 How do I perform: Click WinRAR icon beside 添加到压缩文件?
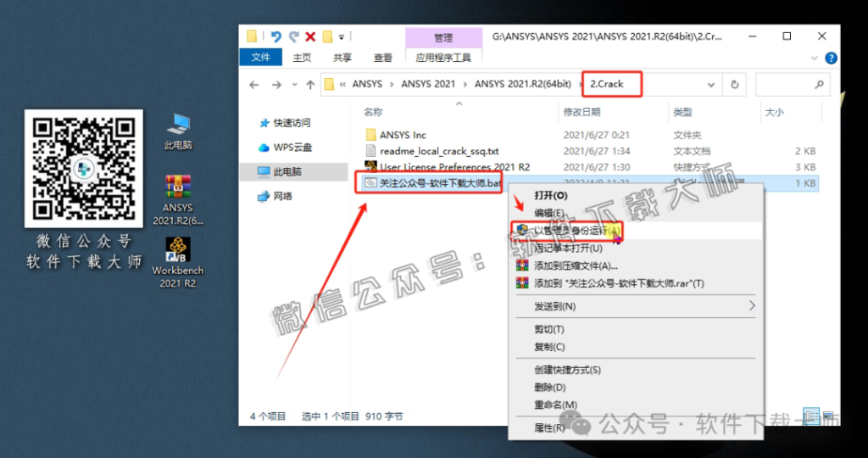click(522, 265)
